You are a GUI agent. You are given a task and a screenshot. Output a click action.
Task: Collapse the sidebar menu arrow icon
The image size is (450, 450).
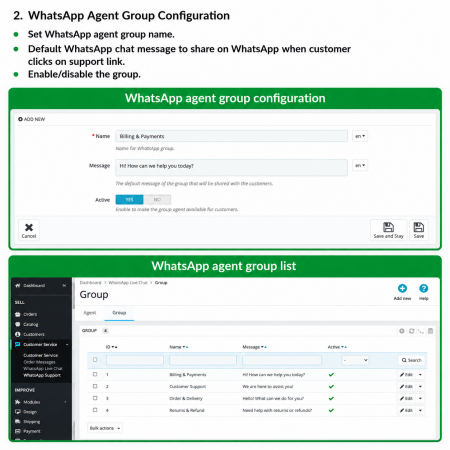(x=64, y=286)
